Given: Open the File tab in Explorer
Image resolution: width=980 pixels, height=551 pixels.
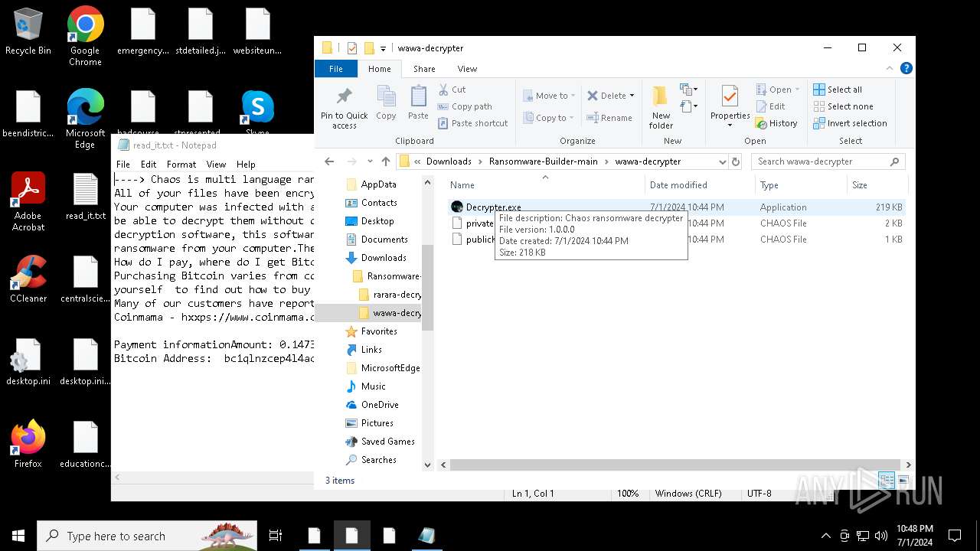Looking at the screenshot, I should click(x=335, y=68).
